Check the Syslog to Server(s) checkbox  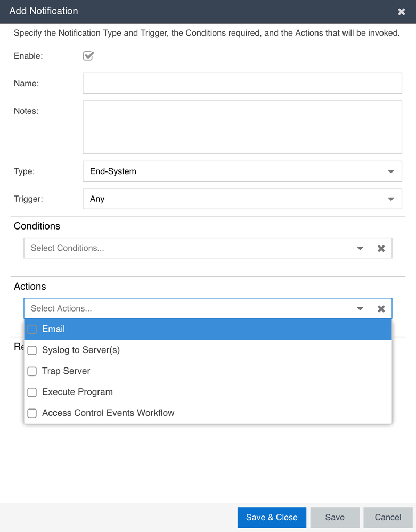coord(32,350)
